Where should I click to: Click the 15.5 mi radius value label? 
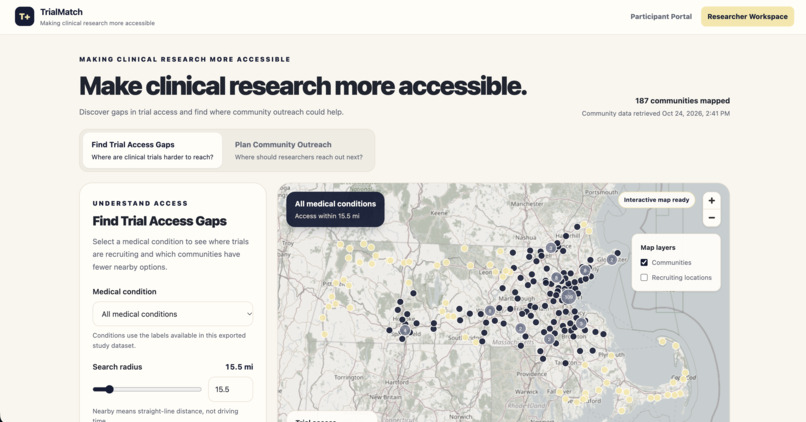239,367
